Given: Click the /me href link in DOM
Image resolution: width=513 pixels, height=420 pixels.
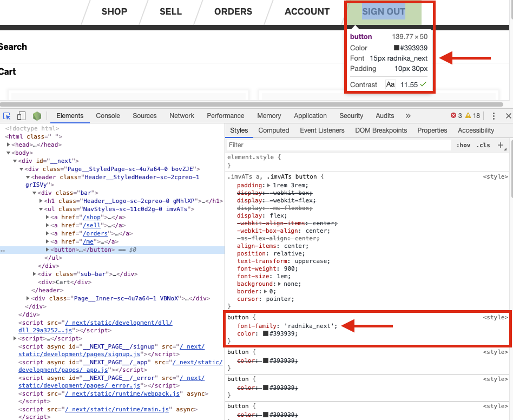Looking at the screenshot, I should click(88, 242).
